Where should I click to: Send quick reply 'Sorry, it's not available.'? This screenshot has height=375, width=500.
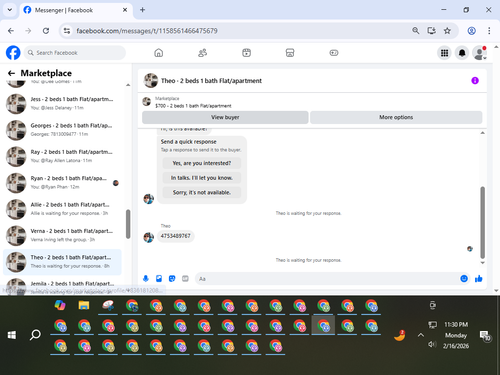point(202,192)
